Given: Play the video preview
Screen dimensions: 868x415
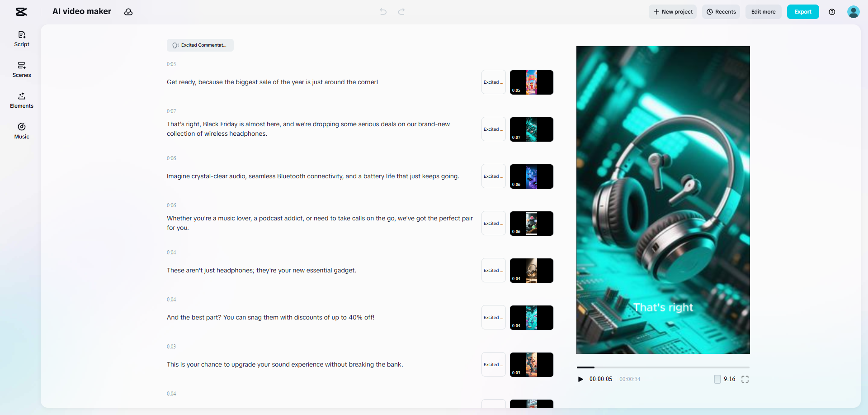Looking at the screenshot, I should coord(581,379).
